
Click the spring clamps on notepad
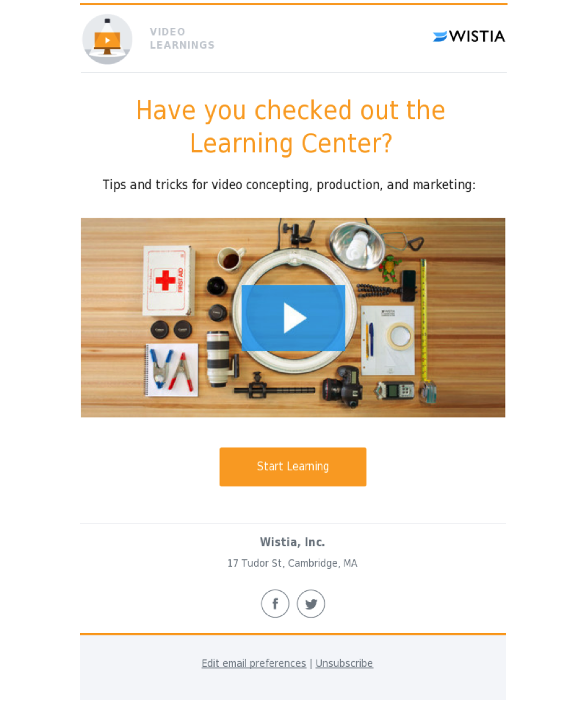(x=172, y=371)
